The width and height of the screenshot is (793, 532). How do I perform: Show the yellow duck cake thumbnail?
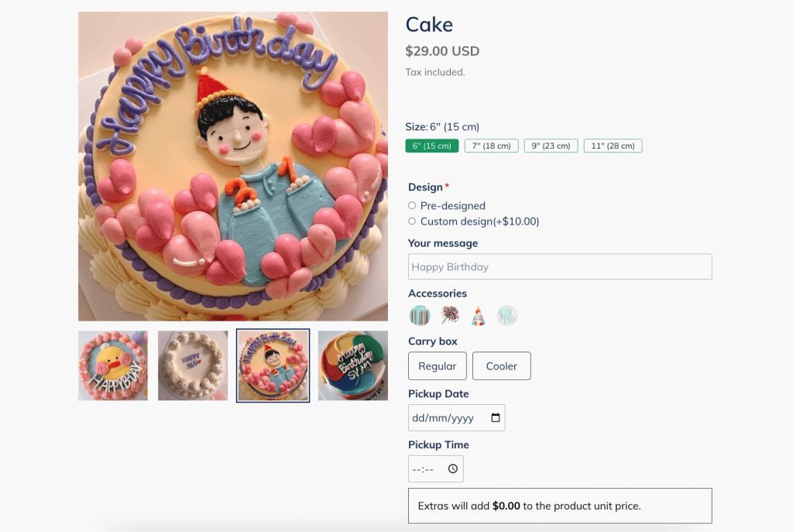[113, 366]
